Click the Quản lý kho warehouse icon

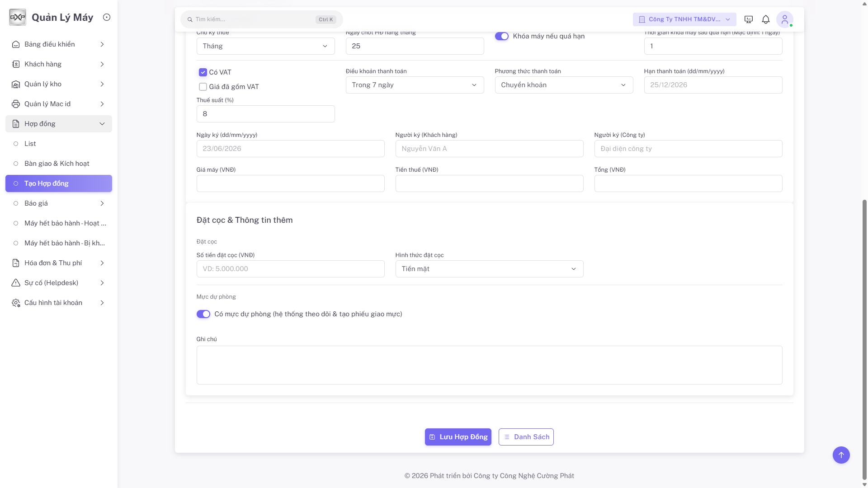16,84
